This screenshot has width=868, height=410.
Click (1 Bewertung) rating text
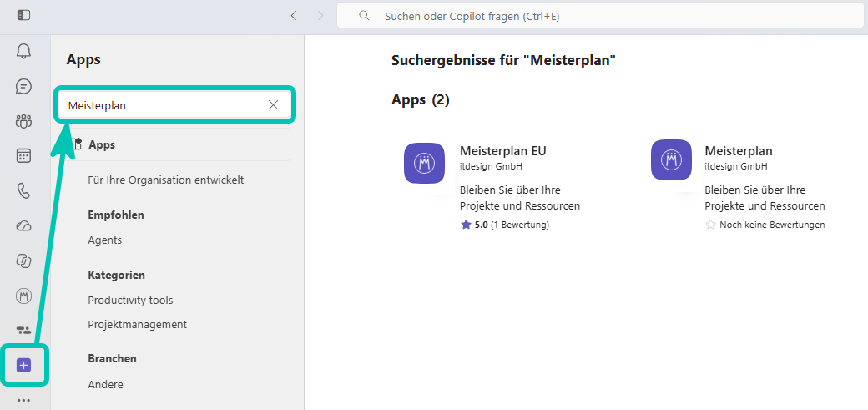pos(520,225)
